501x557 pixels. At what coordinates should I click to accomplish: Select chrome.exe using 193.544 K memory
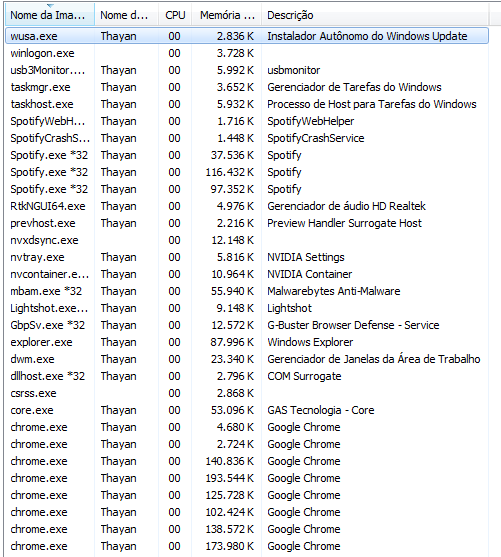247,478
